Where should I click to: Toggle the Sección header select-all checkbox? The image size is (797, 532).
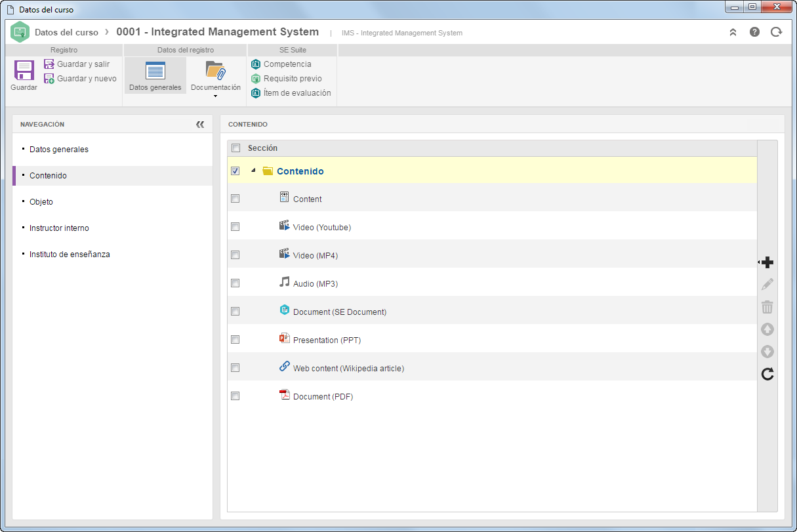point(235,148)
